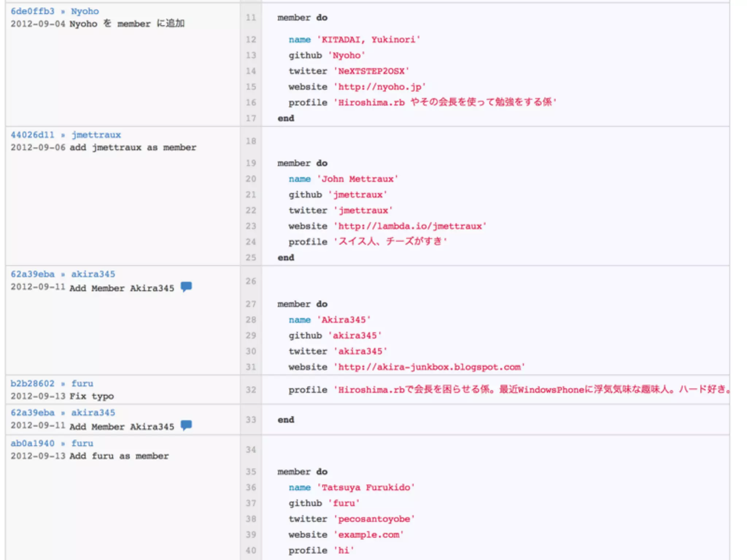Open jmettraux author profile link

[x=96, y=135]
